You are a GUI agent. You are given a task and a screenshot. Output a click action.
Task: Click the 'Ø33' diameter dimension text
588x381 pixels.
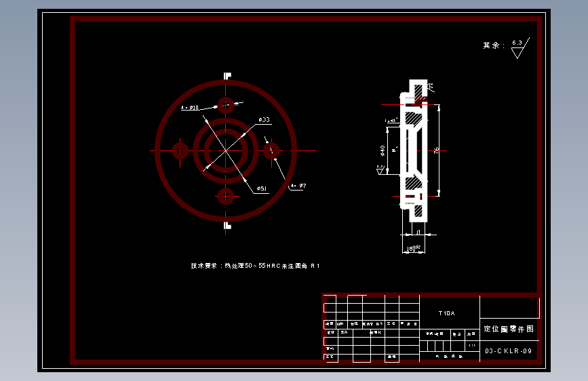[264, 119]
